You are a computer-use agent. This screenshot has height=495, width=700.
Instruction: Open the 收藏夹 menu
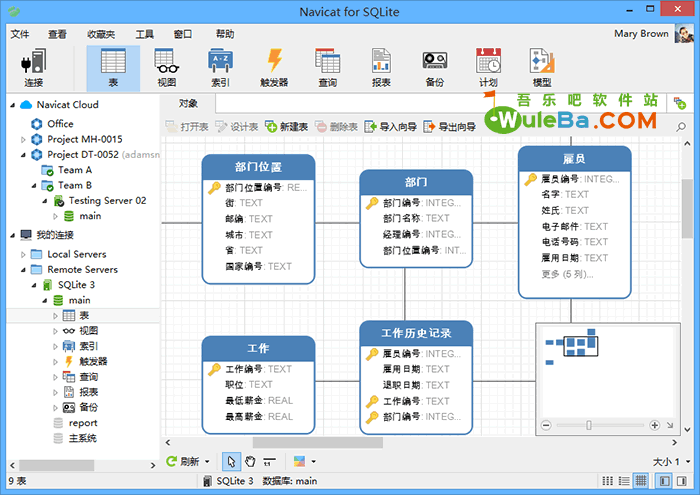101,34
